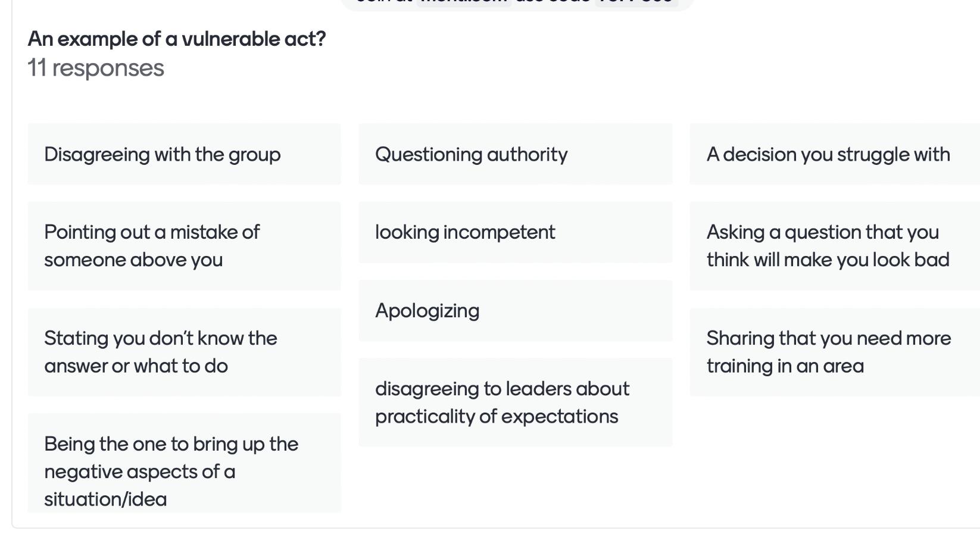The height and width of the screenshot is (537, 980).
Task: Click the "Questioning authority" response card
Action: [515, 154]
